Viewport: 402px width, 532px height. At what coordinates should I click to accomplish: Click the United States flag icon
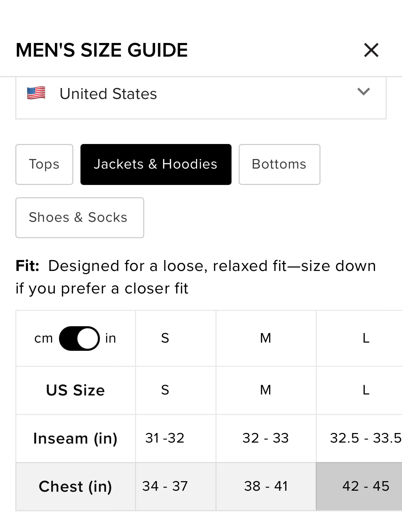tap(36, 93)
